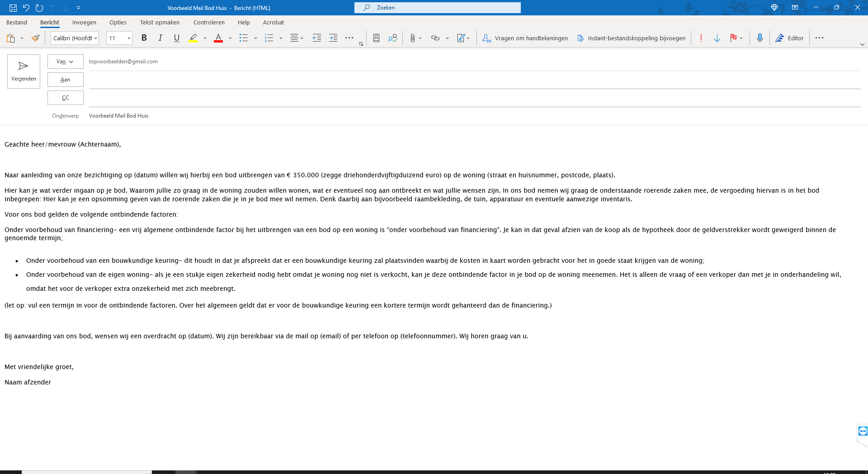Attach a file with paperclip icon
868x474 pixels.
pos(412,38)
